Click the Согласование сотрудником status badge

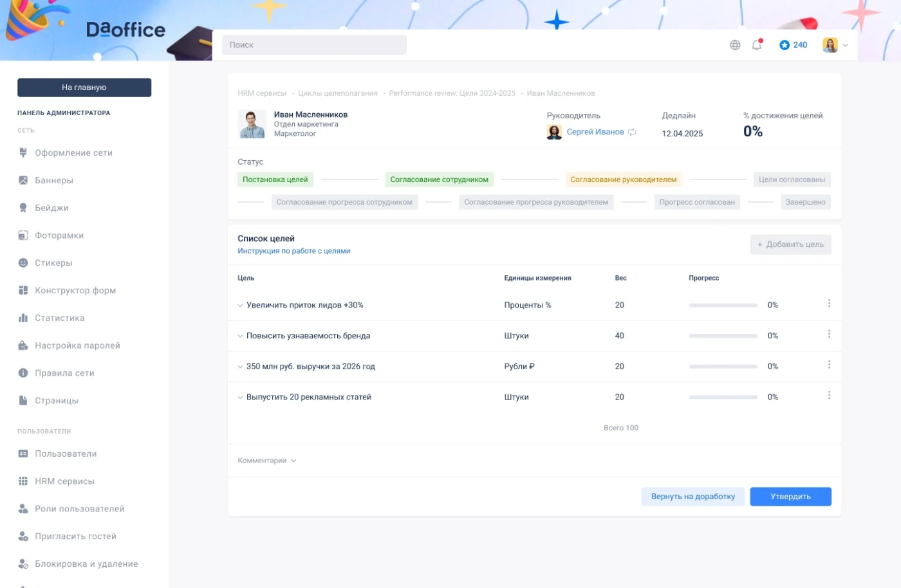[x=440, y=179]
